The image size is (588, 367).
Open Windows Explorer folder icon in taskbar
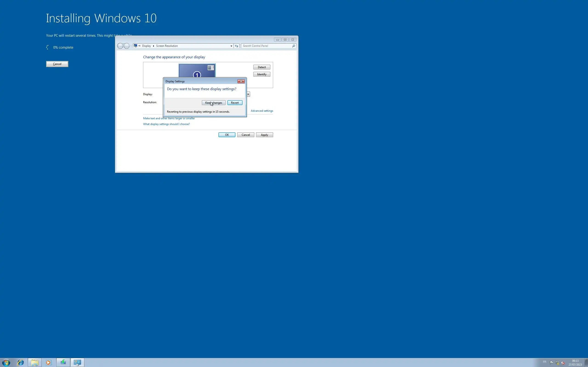[x=34, y=362]
